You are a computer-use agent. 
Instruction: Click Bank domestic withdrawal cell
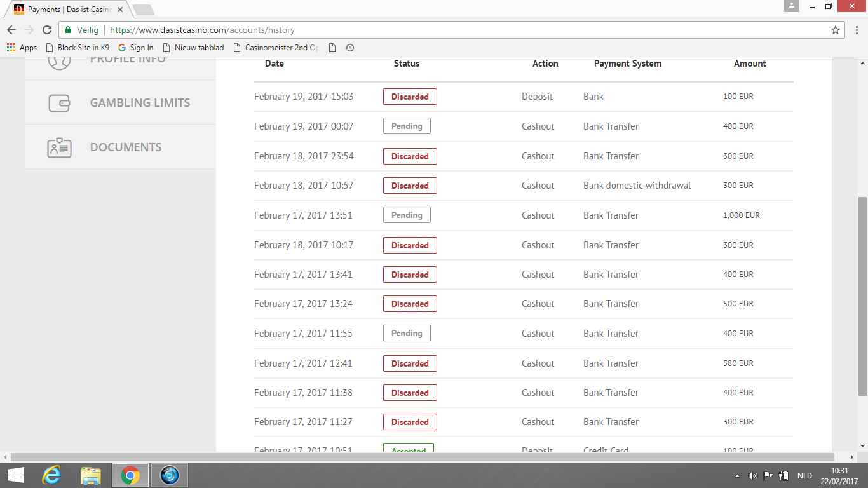click(637, 186)
